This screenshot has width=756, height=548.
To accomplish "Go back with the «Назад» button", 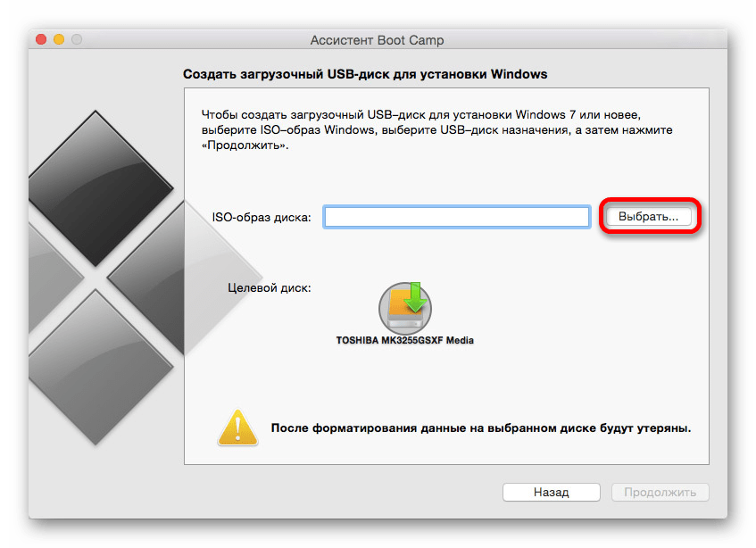I will [551, 492].
